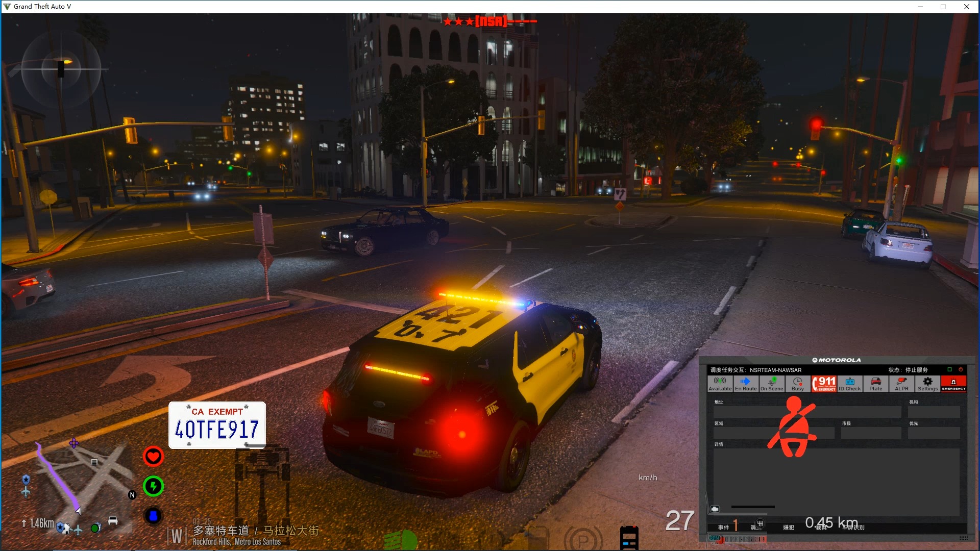Screen dimensions: 980x551
Task: Click the player arrow on the minimap
Action: click(x=78, y=510)
